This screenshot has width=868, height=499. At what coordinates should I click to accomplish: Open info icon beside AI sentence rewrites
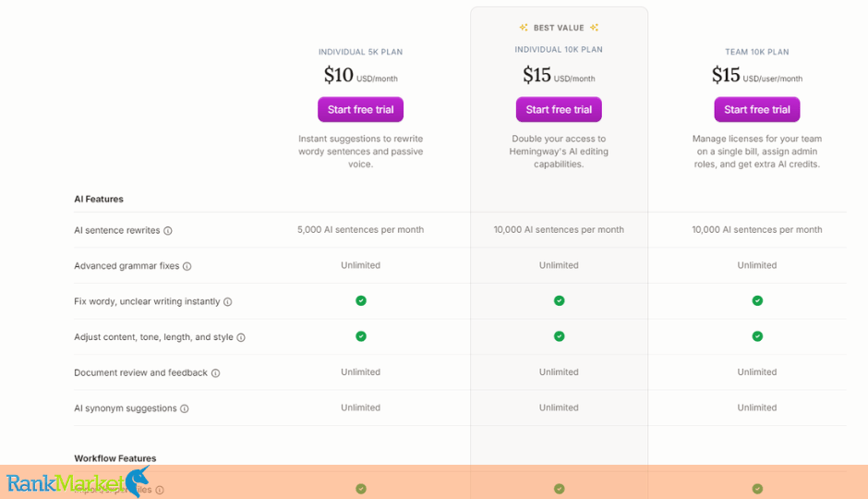click(168, 231)
